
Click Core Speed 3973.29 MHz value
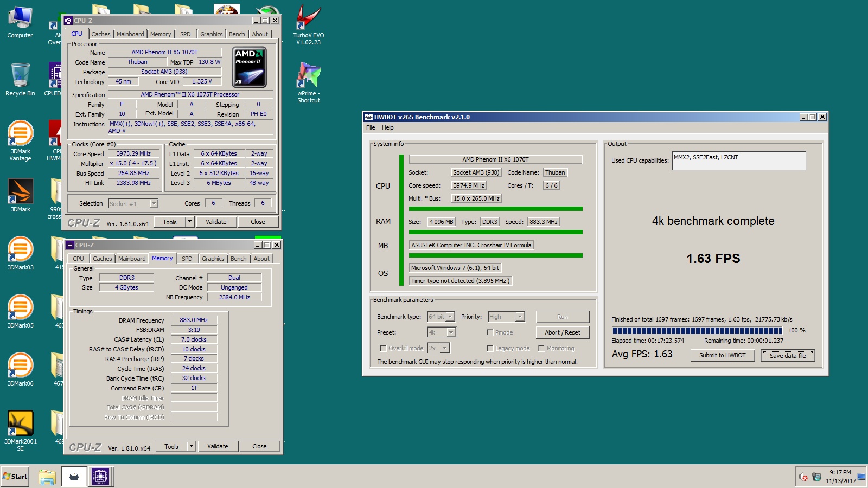(133, 153)
